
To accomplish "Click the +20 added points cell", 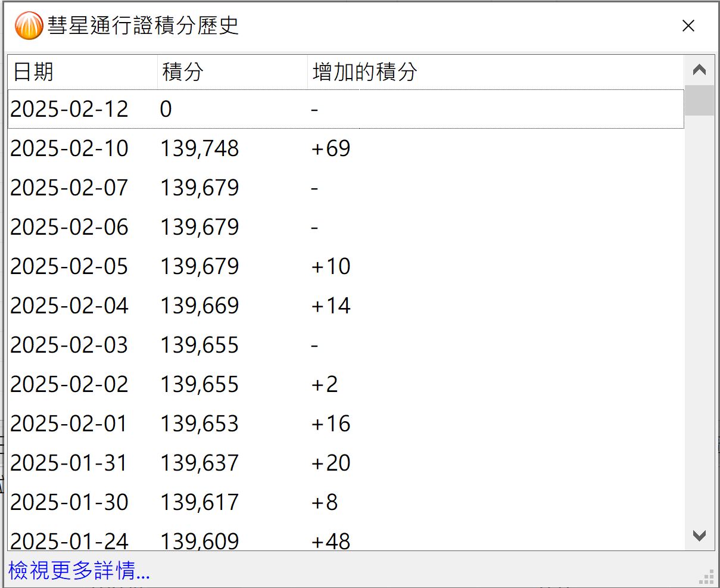I will 331,463.
